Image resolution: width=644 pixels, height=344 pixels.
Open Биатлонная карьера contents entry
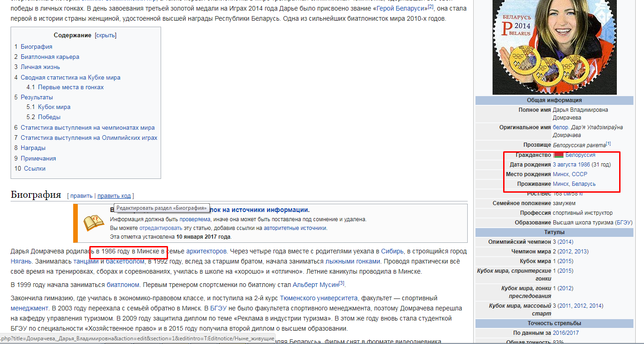click(50, 57)
